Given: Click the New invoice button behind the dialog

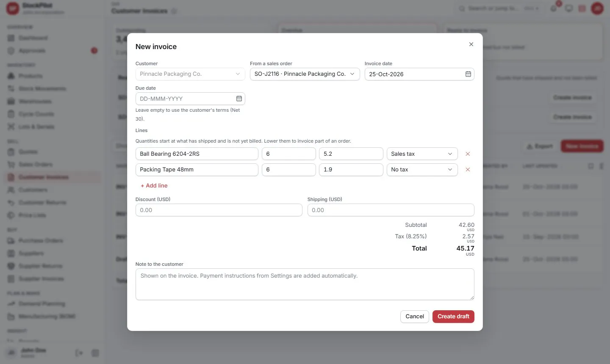Looking at the screenshot, I should point(582,146).
